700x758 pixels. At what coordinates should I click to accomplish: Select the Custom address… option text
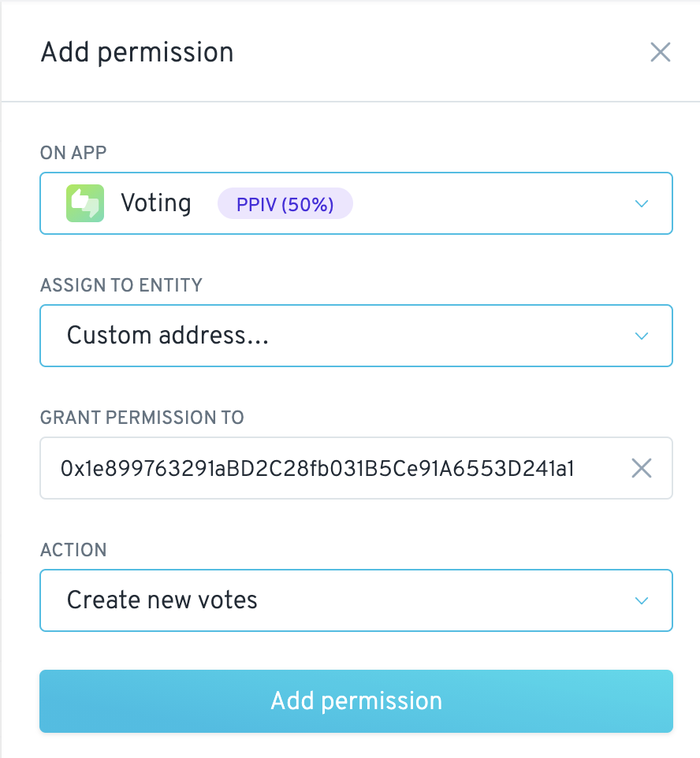coord(168,336)
